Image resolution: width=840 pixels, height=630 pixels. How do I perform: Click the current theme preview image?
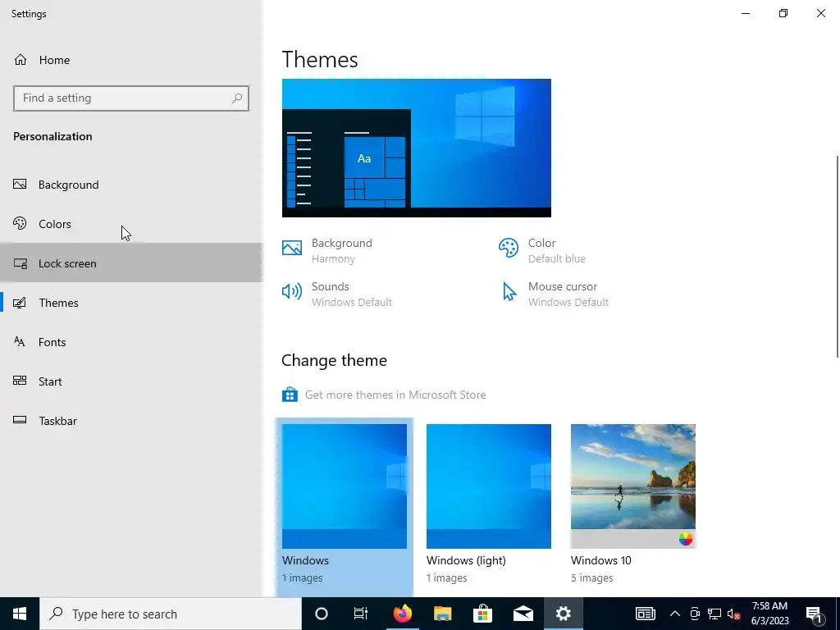416,148
